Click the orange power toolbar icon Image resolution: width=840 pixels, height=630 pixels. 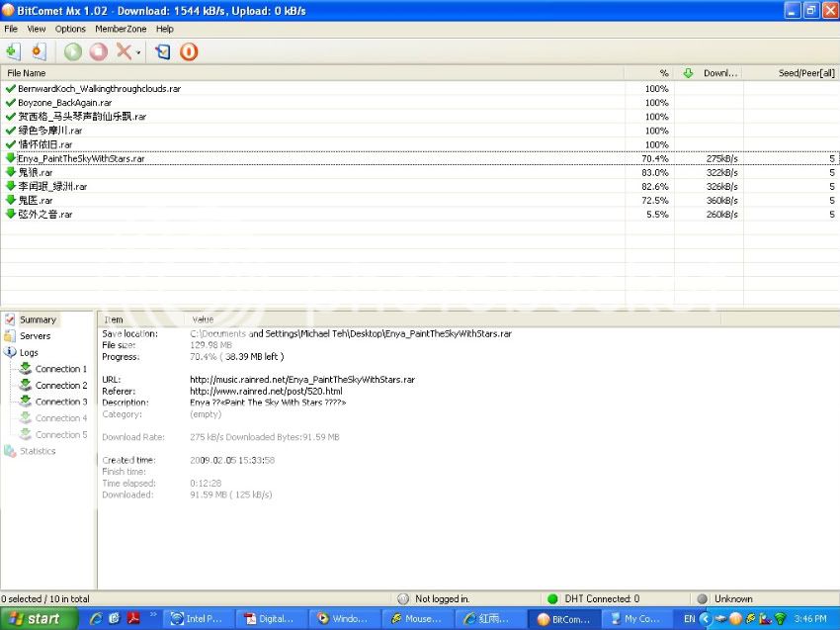coord(189,51)
